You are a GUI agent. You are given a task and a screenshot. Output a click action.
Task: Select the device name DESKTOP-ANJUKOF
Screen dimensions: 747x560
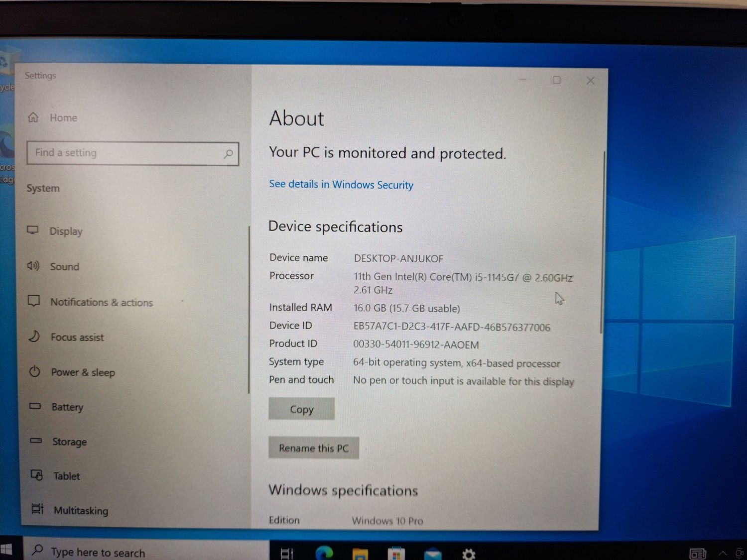coord(398,258)
